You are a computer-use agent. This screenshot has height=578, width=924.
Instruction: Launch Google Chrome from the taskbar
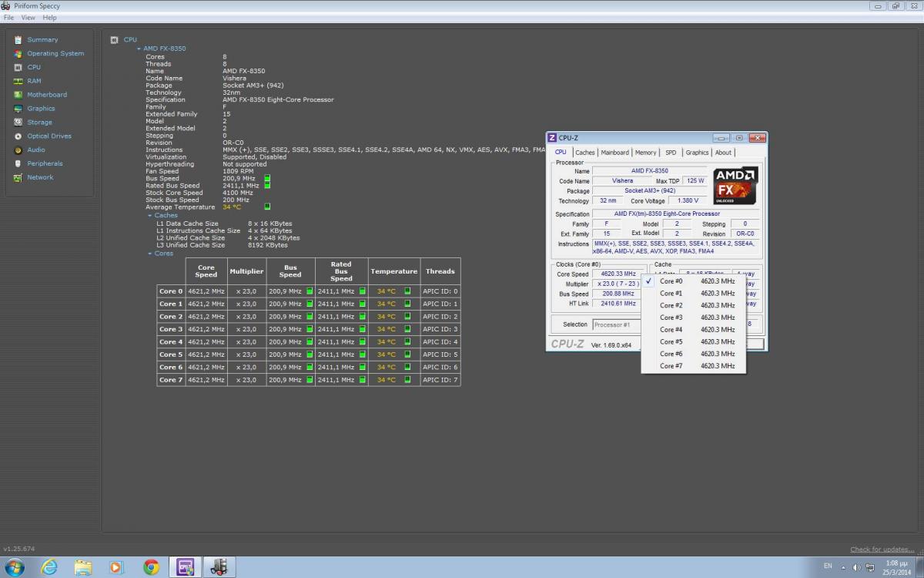coord(151,567)
